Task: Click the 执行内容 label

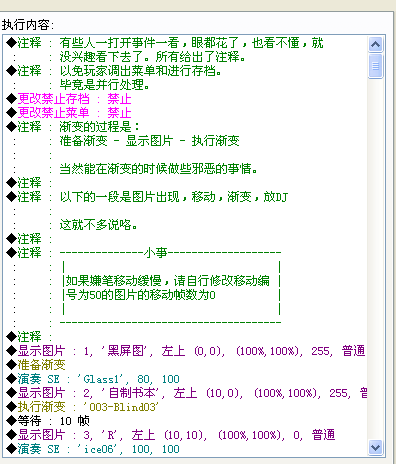Action: click(28, 25)
